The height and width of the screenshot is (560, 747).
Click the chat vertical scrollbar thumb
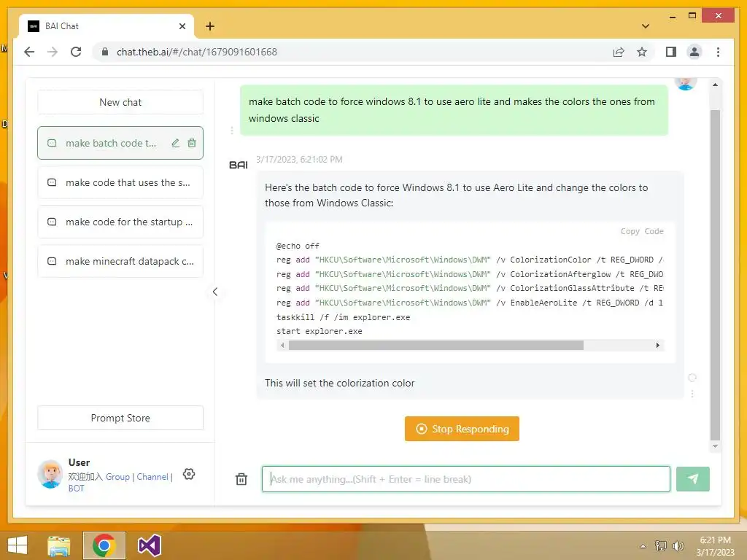coord(715,275)
